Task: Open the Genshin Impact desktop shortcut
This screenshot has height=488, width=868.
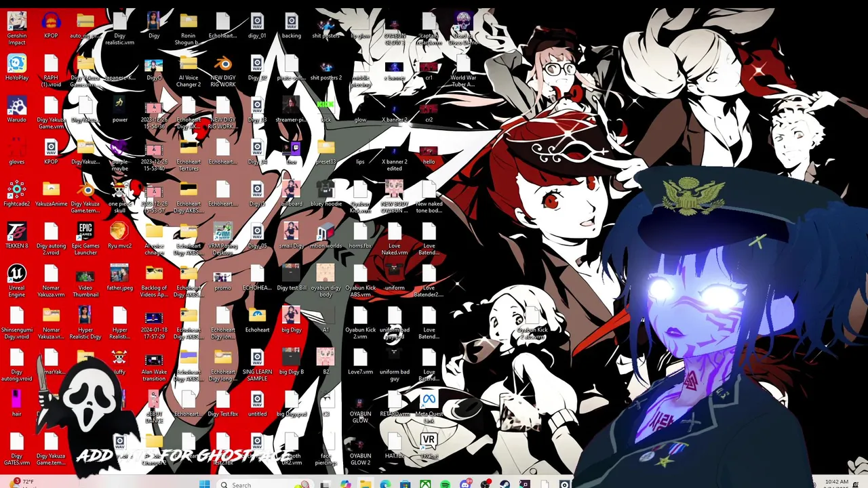Action: [x=17, y=28]
